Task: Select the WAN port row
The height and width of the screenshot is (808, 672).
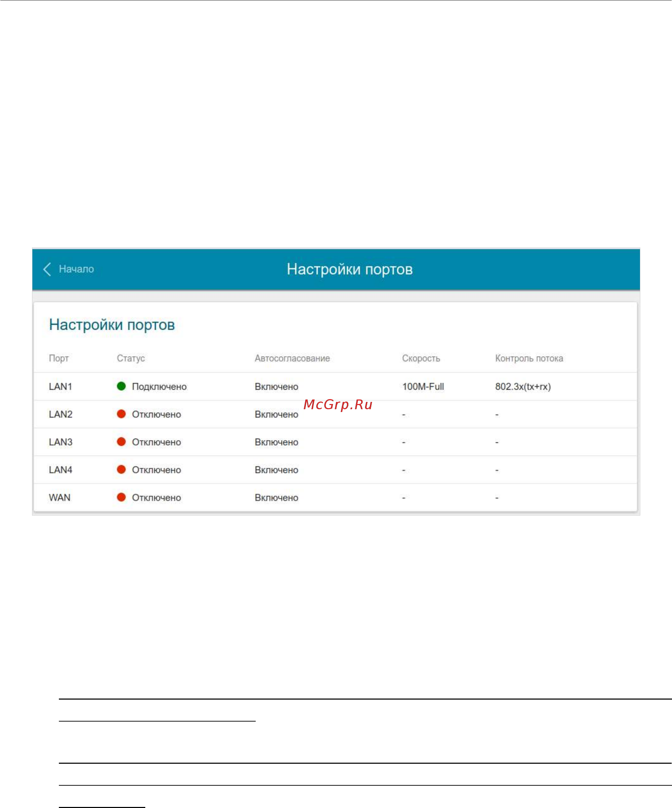Action: click(x=335, y=497)
